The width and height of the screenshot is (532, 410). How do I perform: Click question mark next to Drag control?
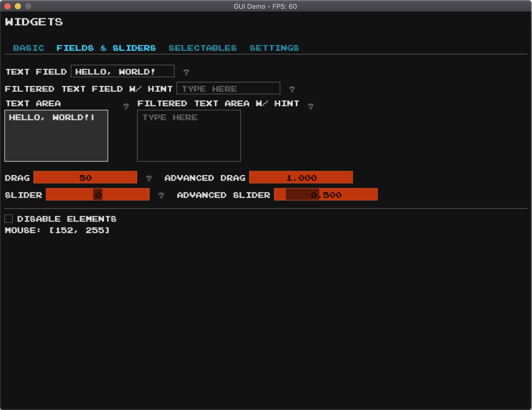149,178
